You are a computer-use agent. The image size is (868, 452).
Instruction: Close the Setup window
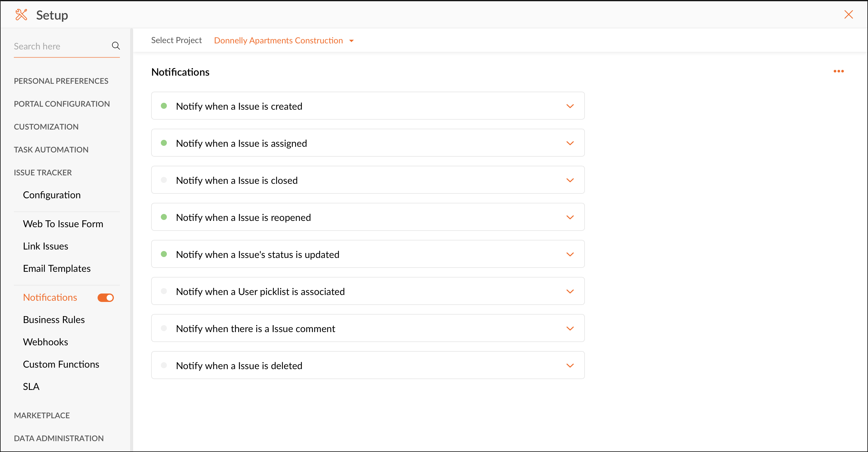pos(848,14)
